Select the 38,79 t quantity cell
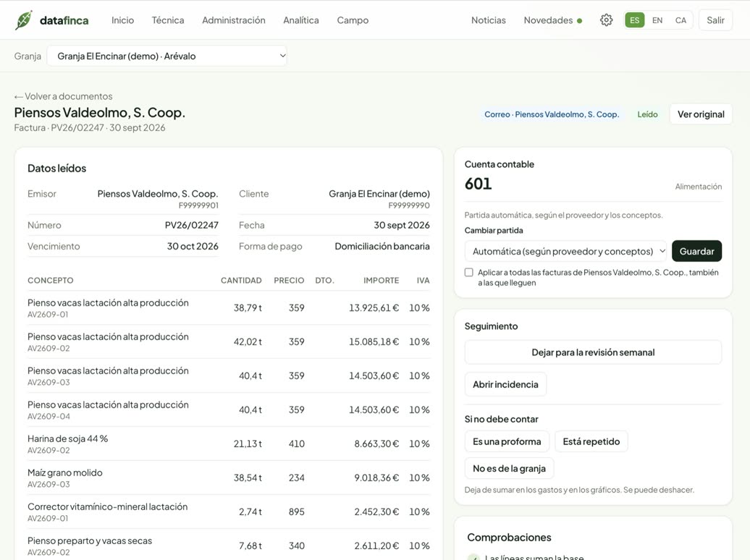Screen dimensions: 750x560 click(248, 308)
